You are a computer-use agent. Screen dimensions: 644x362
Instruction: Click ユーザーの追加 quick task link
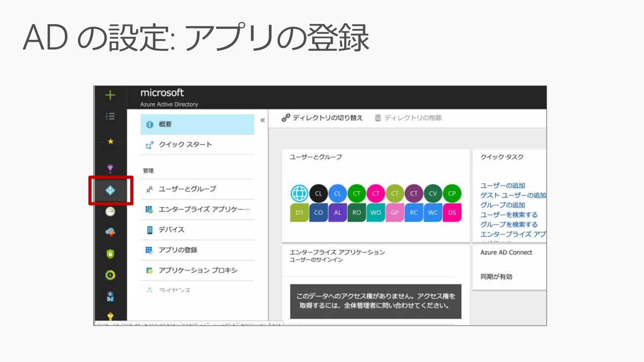[502, 185]
